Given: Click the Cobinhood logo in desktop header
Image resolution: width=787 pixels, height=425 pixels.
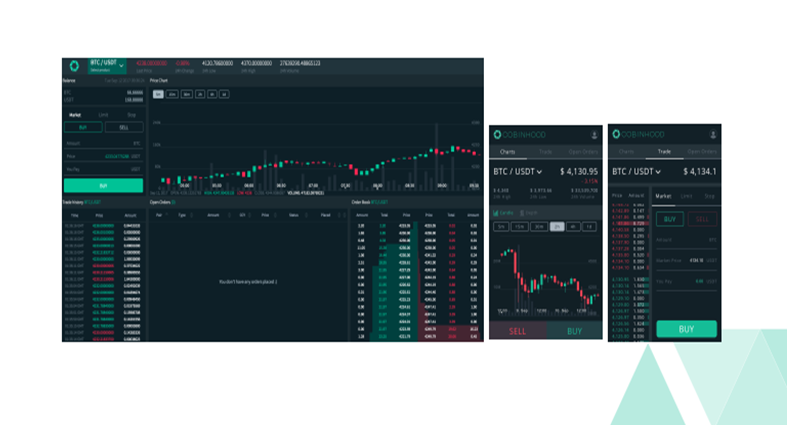Looking at the screenshot, I should pos(74,66).
